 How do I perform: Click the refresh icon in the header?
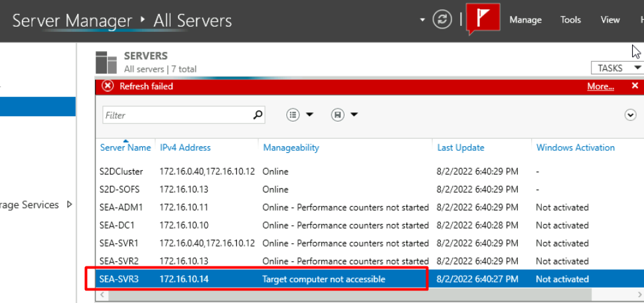[442, 19]
